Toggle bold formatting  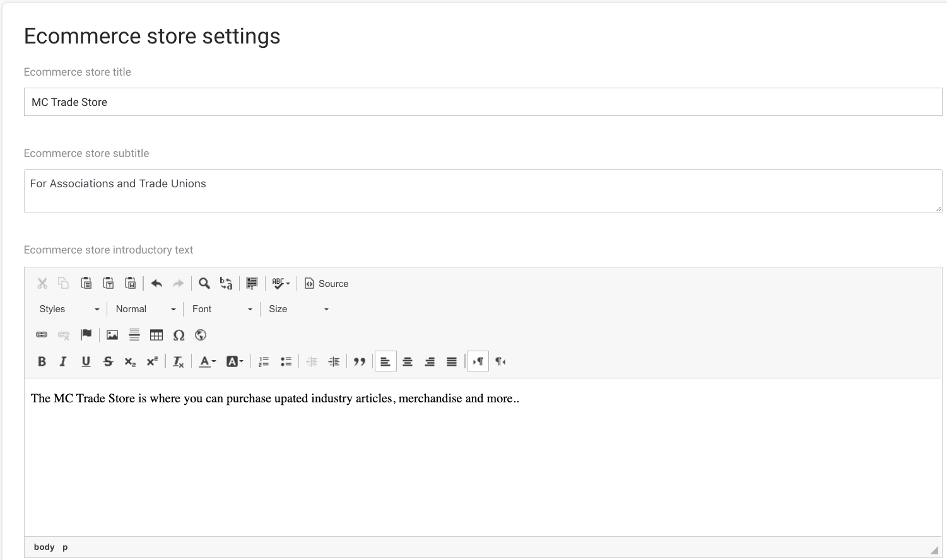pyautogui.click(x=42, y=361)
